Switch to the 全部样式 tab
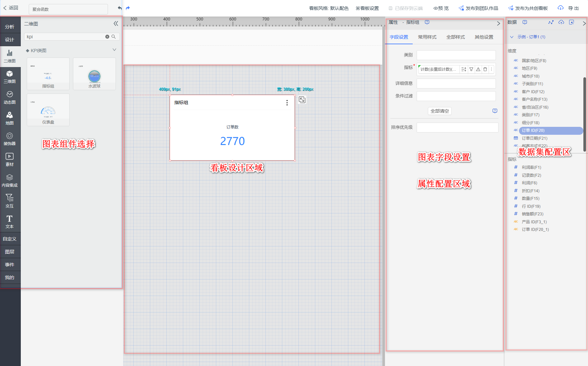This screenshot has width=588, height=366. tap(455, 37)
